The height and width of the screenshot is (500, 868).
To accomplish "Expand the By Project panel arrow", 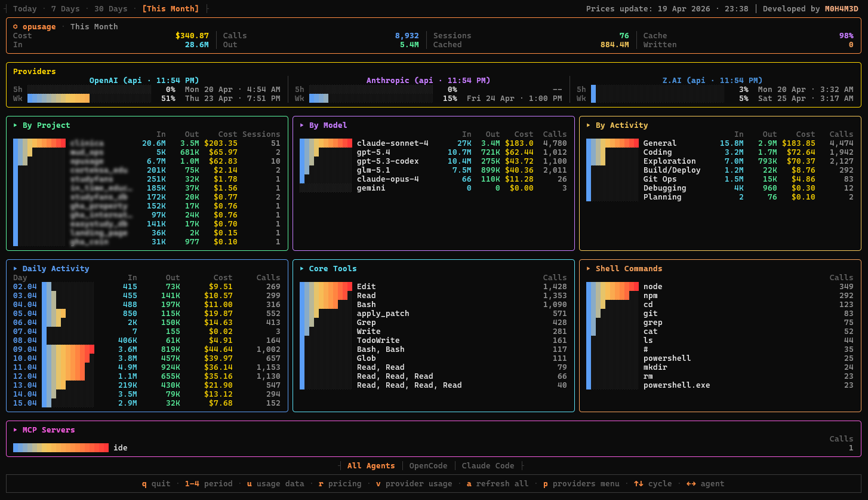I will (16, 125).
